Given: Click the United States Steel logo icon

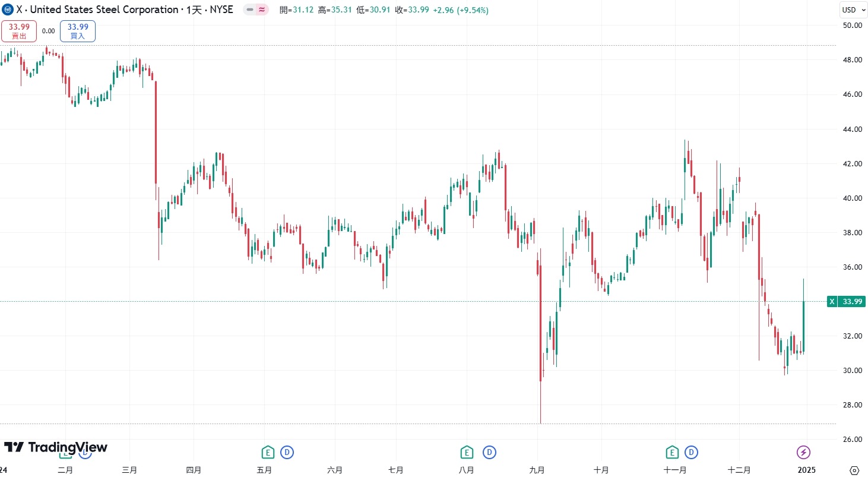Looking at the screenshot, I should coord(8,10).
